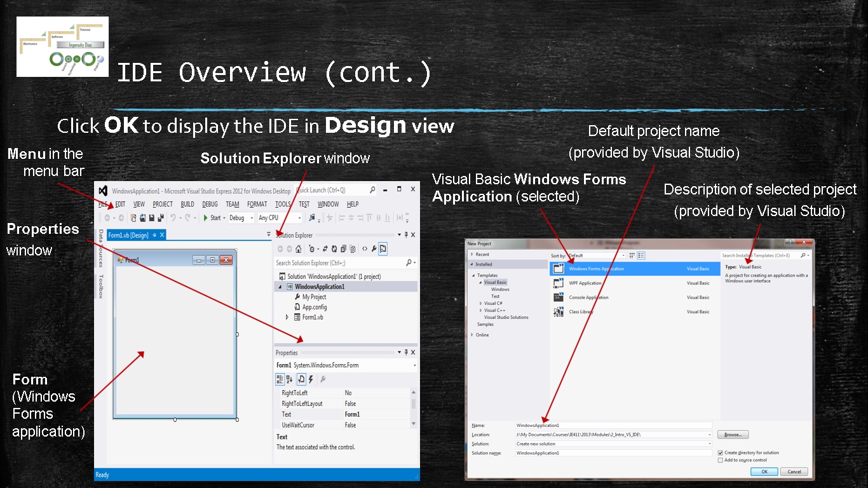Click the Name field in New Project dialog
Screen dimensions: 868x488
pyautogui.click(x=613, y=425)
